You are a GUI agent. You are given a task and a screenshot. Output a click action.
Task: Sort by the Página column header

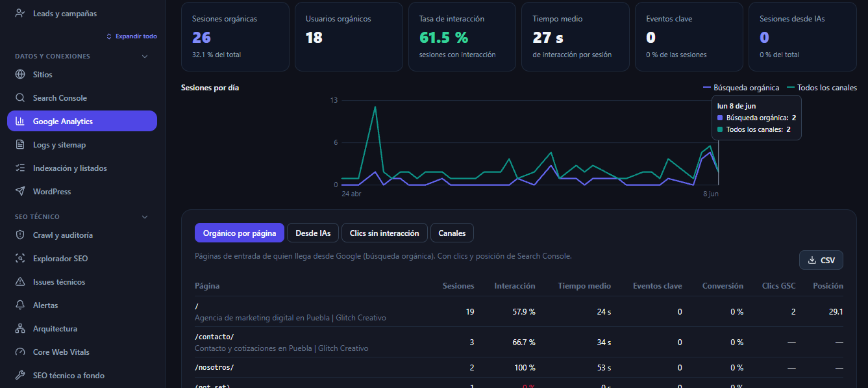[x=207, y=285]
